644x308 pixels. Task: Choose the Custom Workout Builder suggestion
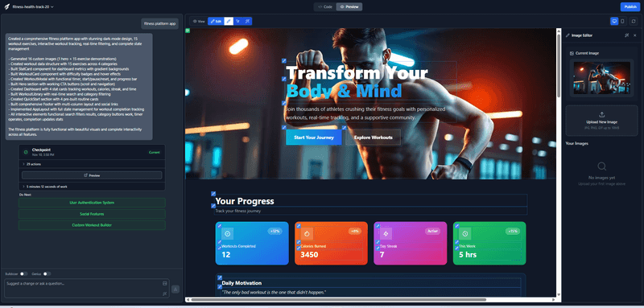point(92,225)
